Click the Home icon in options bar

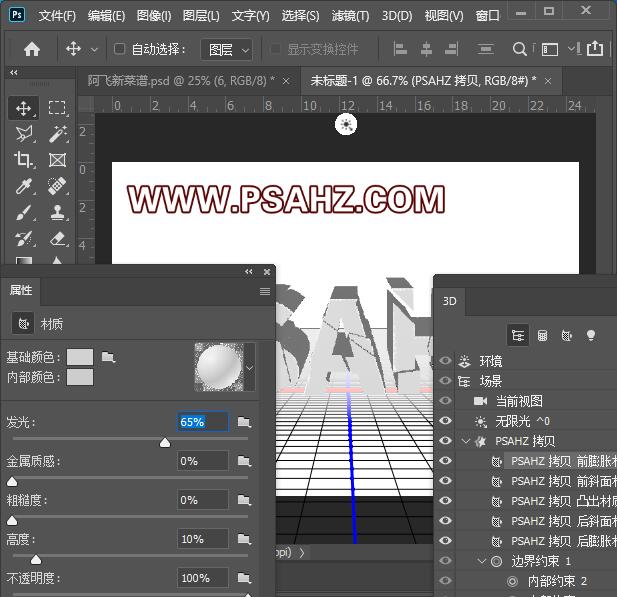pos(32,50)
